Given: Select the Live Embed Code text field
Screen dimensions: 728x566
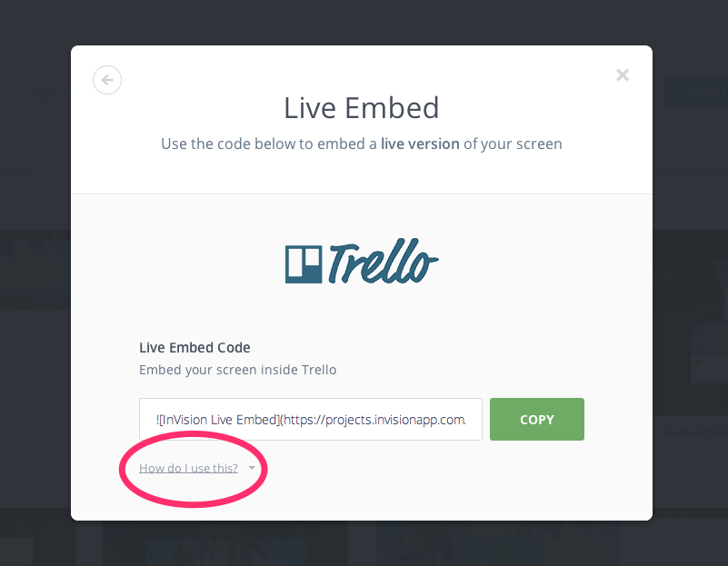Looking at the screenshot, I should coord(310,419).
